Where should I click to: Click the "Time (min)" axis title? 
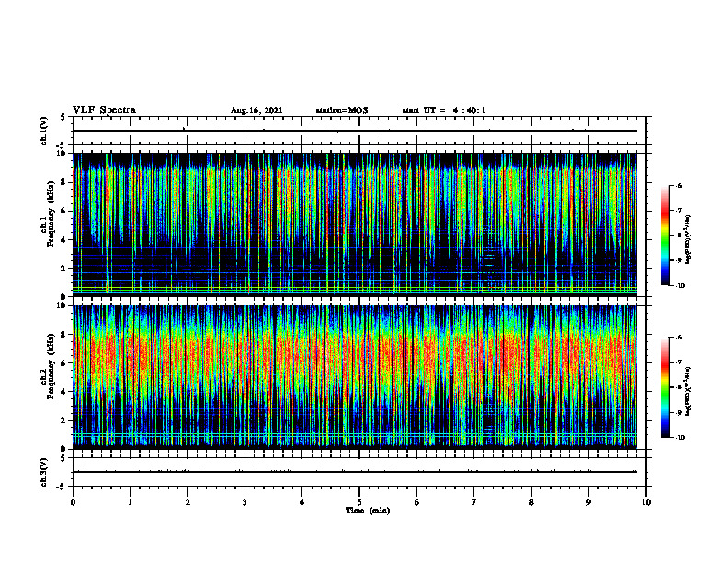[x=368, y=511]
